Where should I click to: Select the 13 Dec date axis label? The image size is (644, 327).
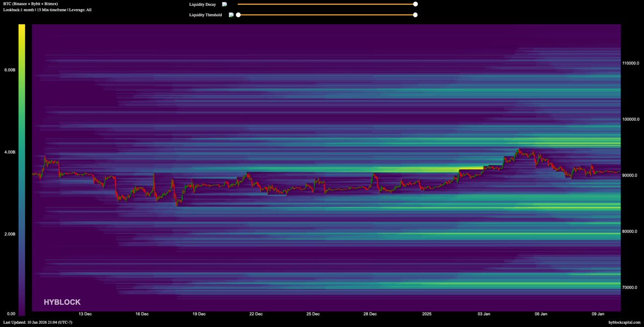(x=85, y=314)
